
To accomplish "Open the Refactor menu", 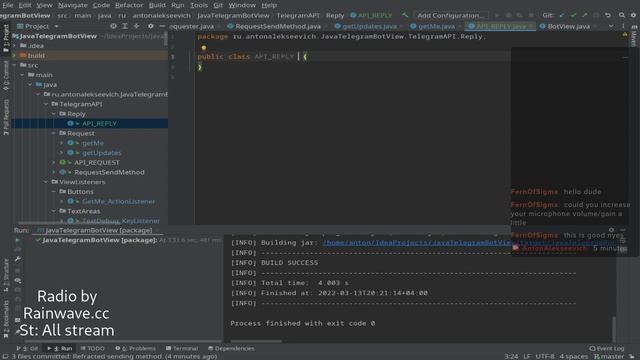I will (x=129, y=5).
